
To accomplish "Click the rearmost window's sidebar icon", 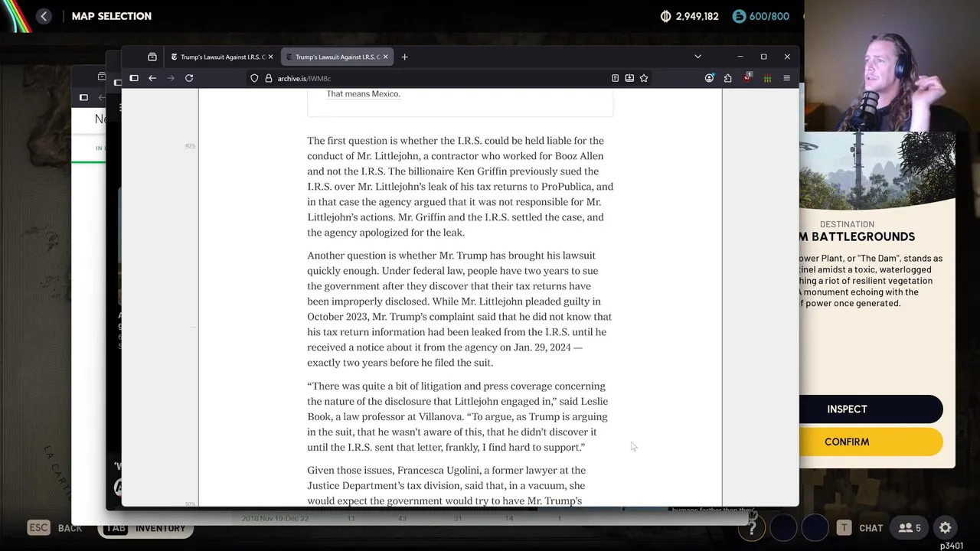I will 83,97.
